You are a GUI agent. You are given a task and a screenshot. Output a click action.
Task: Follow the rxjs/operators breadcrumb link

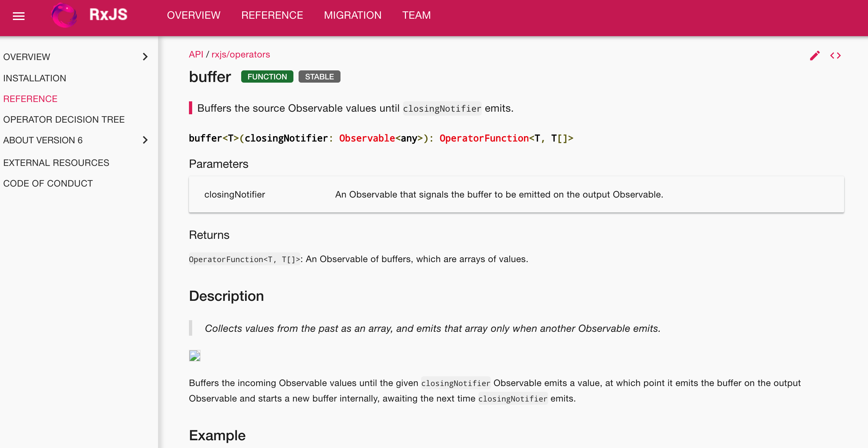pyautogui.click(x=241, y=54)
